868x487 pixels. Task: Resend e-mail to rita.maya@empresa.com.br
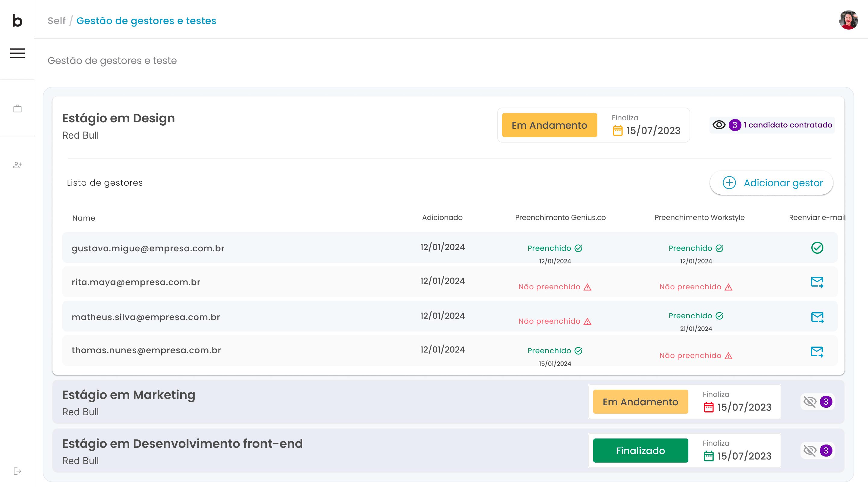(x=817, y=282)
